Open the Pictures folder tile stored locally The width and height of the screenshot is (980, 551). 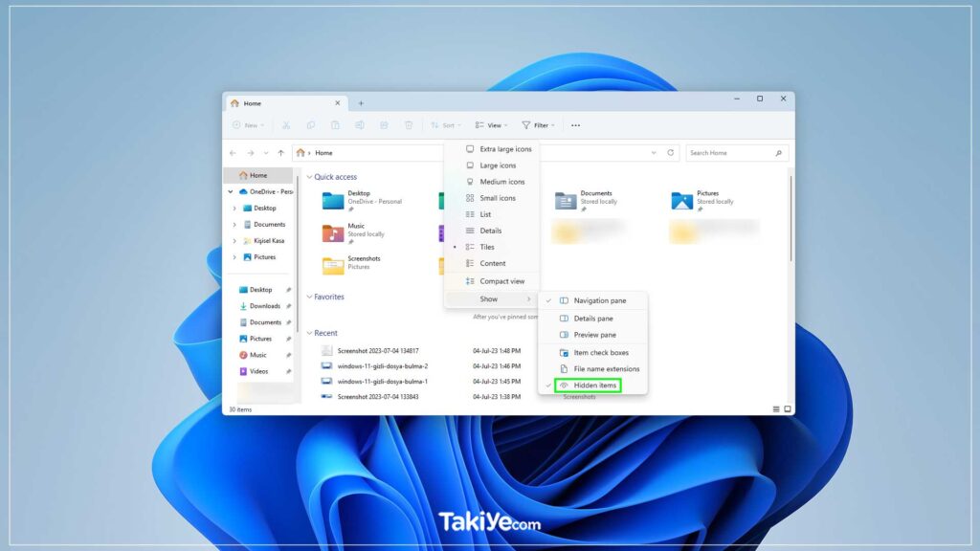pos(702,201)
